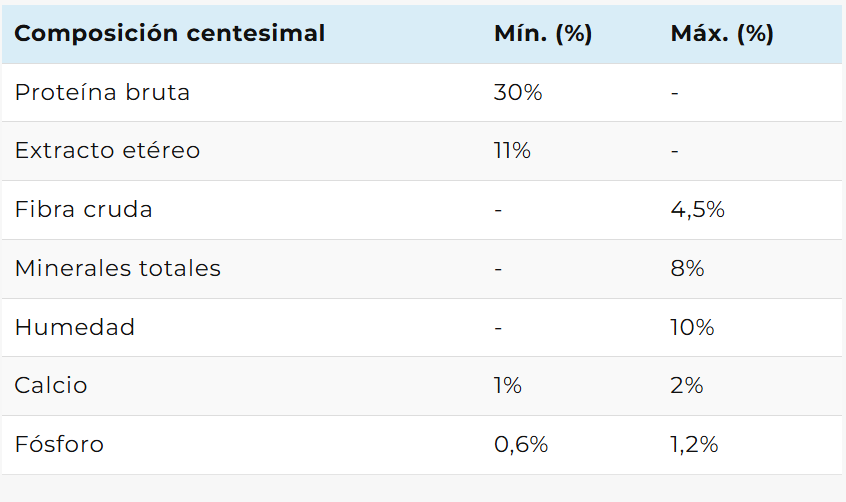Click the Fósforo row label
Viewport: 846px width, 502px height.
click(59, 444)
